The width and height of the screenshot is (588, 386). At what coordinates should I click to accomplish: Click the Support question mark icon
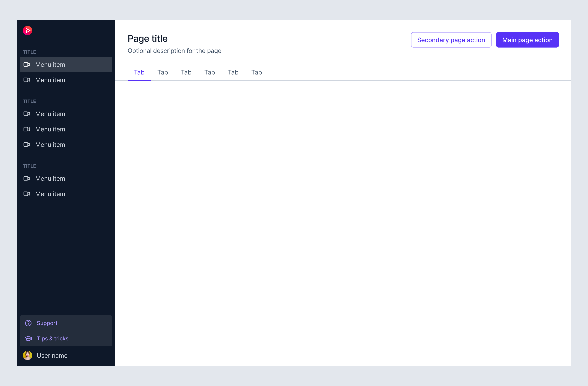click(x=28, y=323)
